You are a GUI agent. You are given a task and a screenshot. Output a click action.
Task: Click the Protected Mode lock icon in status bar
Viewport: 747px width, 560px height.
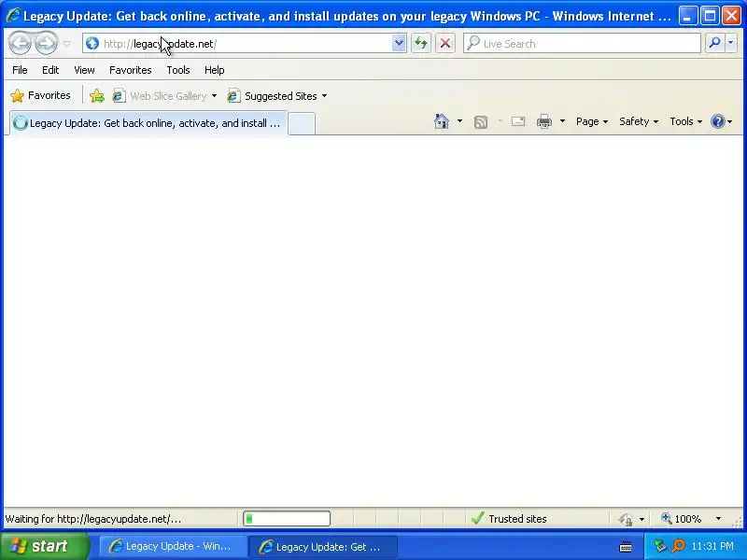coord(626,519)
